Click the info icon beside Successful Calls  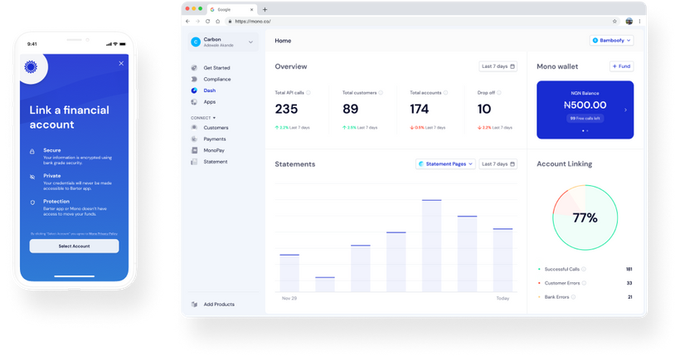pyautogui.click(x=584, y=269)
